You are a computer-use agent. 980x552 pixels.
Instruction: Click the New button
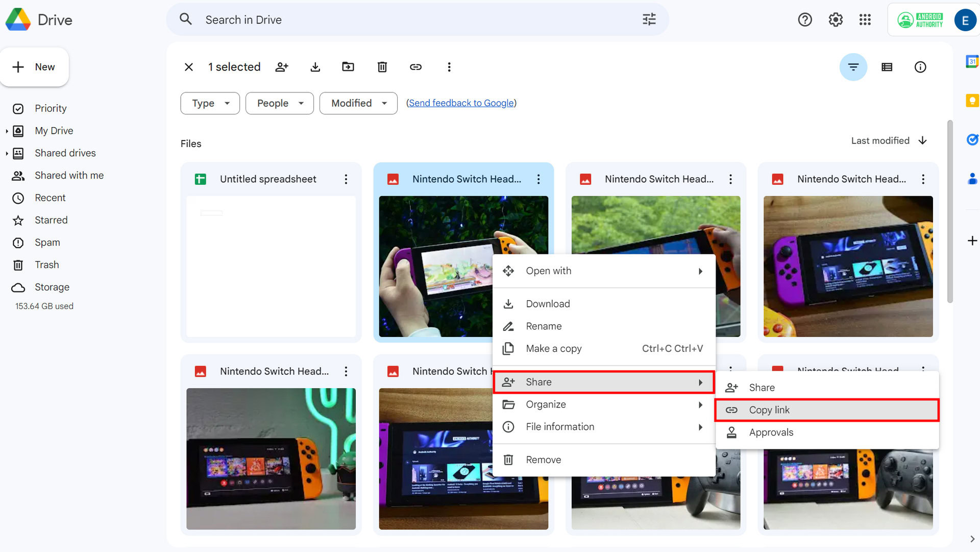(x=34, y=67)
